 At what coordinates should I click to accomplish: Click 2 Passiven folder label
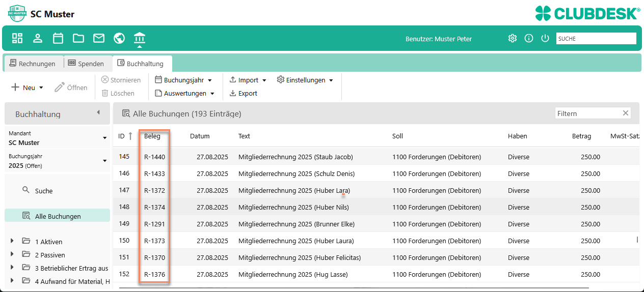pos(50,255)
